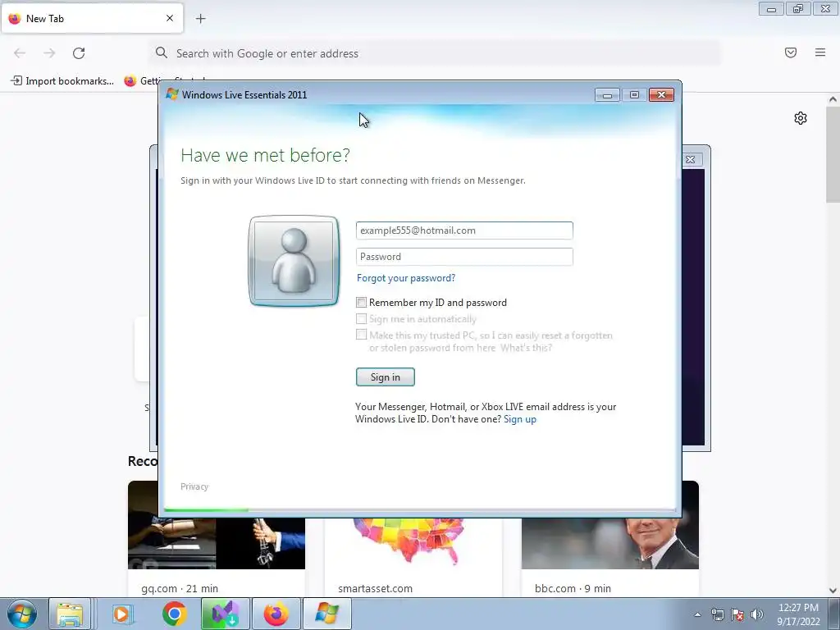Open the Windows Start menu
Screen dimensions: 840x630
22,614
